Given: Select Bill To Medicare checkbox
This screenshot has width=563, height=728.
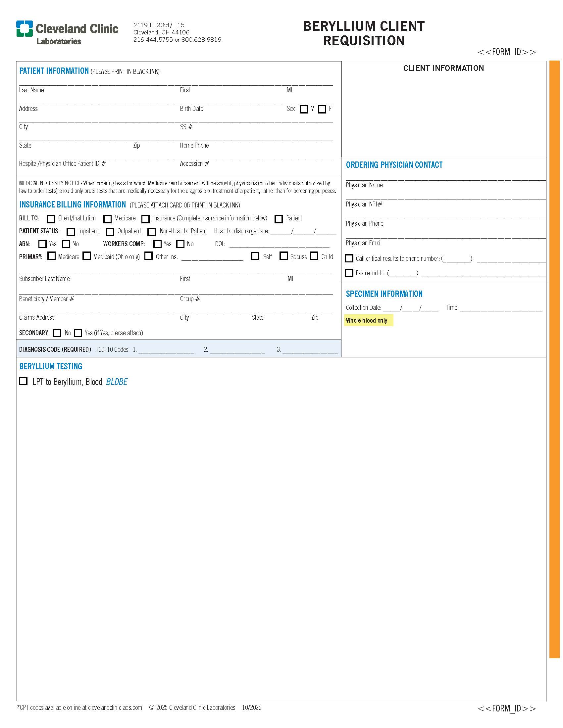Looking at the screenshot, I should click(x=107, y=219).
